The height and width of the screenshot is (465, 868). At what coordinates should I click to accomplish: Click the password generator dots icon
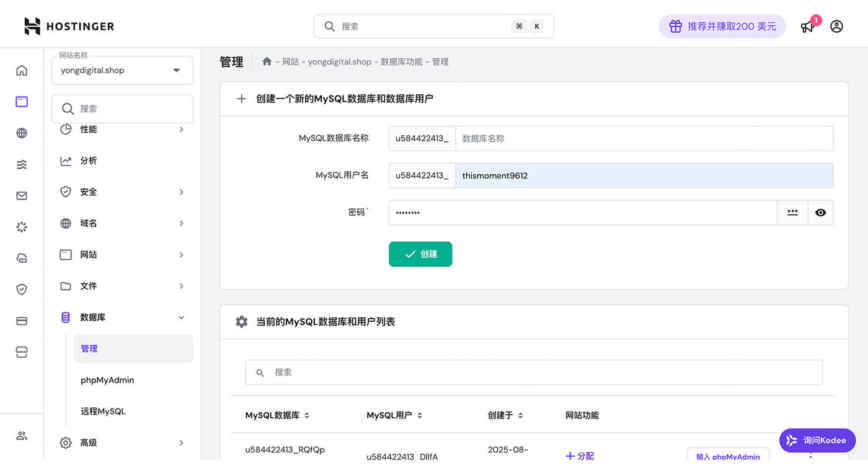click(x=792, y=212)
